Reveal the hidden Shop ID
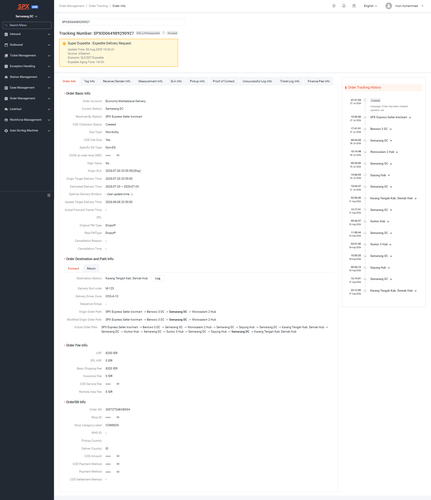The image size is (431, 500). click(x=118, y=417)
